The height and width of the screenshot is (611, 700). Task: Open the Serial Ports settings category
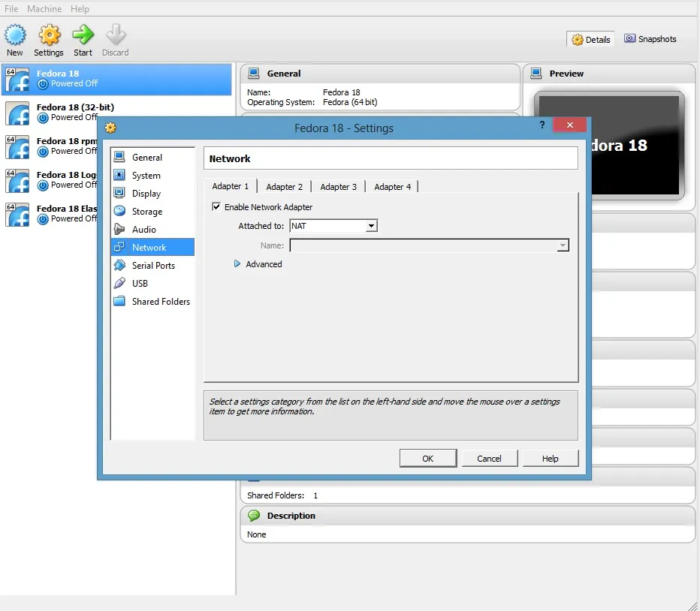(x=152, y=266)
